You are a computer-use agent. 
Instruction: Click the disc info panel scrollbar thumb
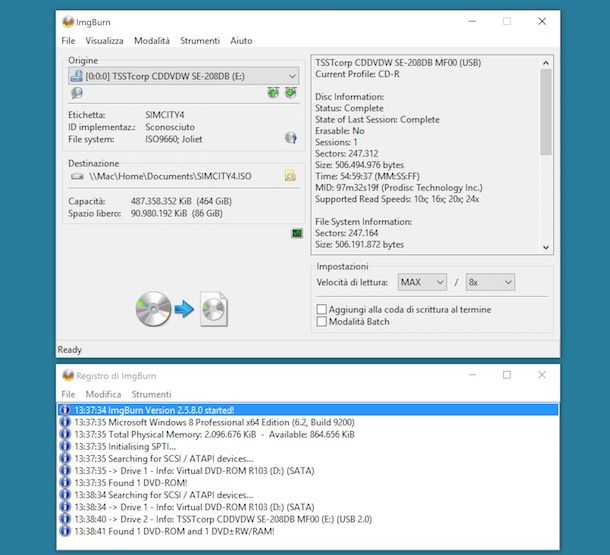tap(546, 112)
